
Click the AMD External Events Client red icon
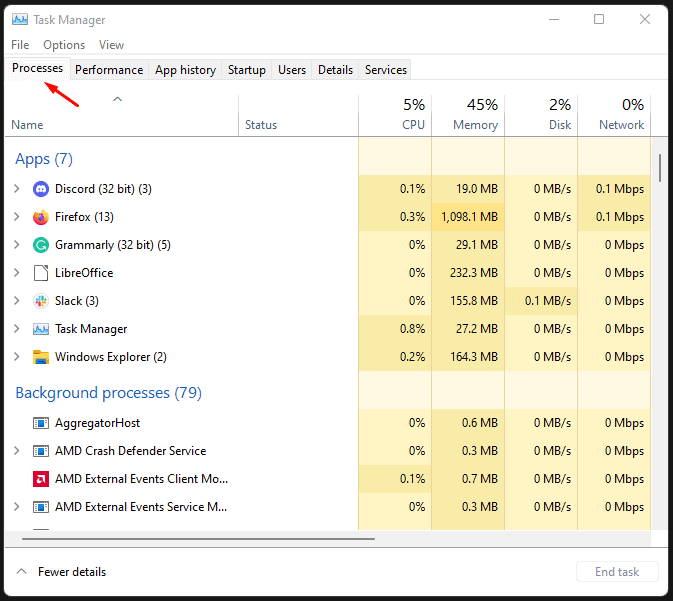click(41, 479)
